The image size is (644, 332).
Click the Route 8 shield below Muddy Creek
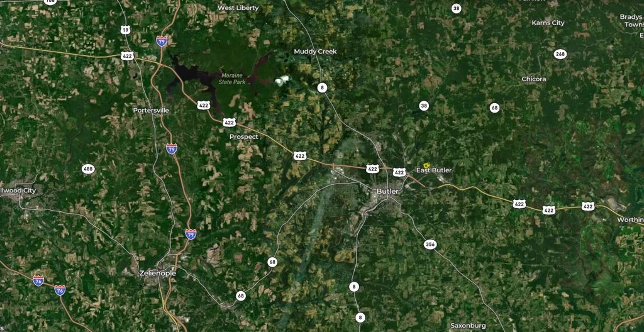(x=323, y=87)
